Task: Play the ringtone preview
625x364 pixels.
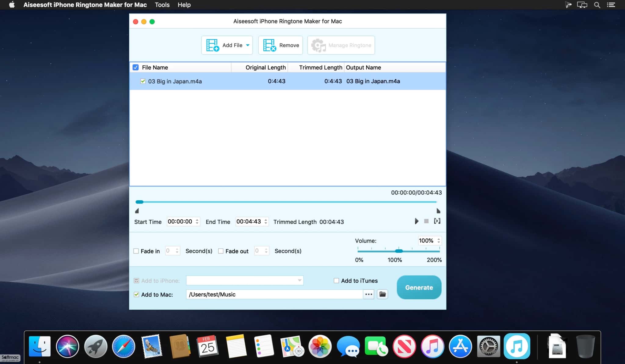Action: 417,221
